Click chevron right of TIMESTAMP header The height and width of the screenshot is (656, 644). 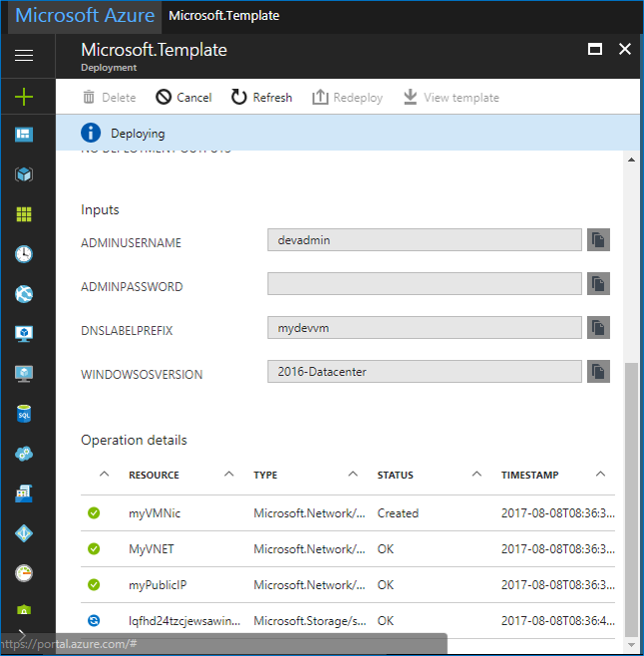600,474
